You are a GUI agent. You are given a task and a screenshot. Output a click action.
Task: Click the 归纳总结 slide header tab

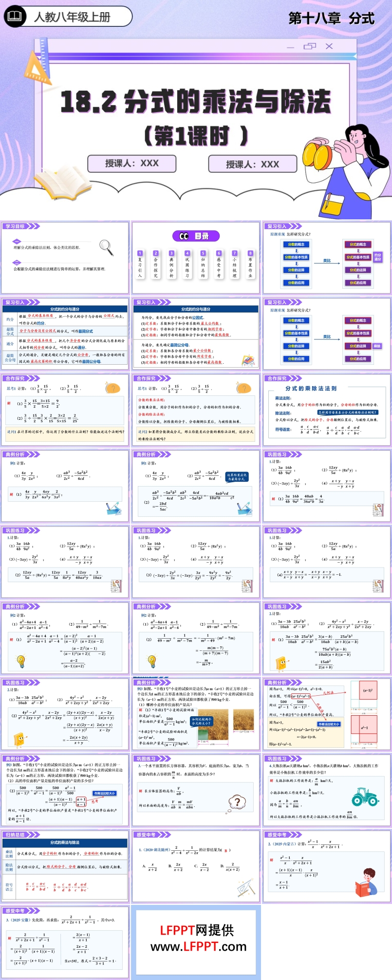coord(20,835)
